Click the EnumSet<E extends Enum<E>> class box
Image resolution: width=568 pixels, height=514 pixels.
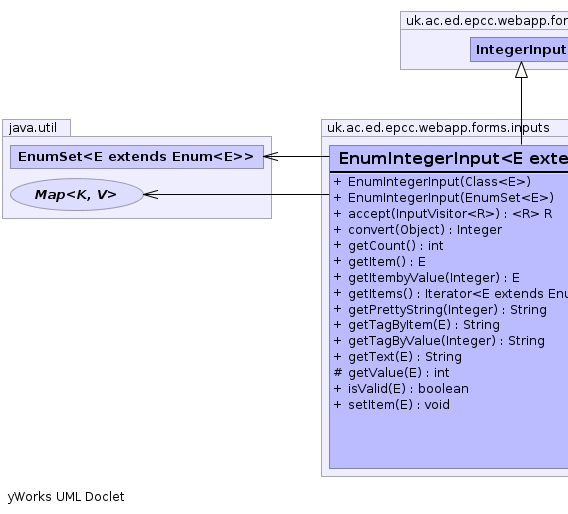pos(137,157)
